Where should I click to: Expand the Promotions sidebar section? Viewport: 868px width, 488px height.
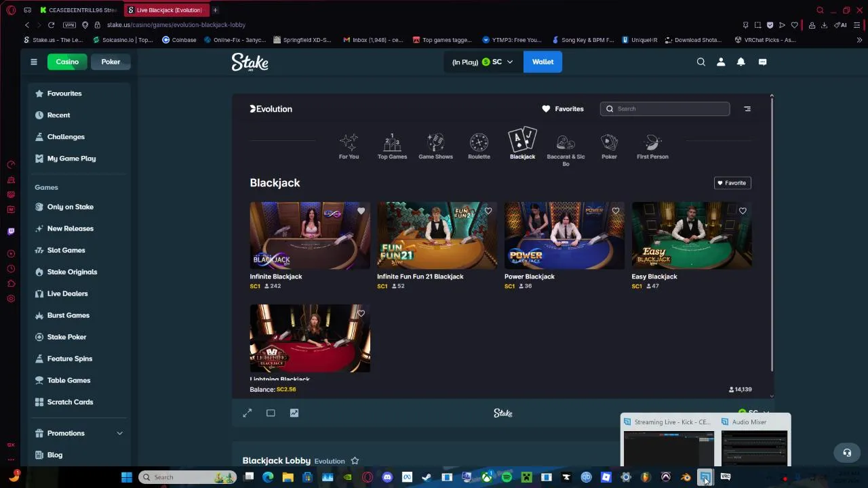pyautogui.click(x=119, y=433)
